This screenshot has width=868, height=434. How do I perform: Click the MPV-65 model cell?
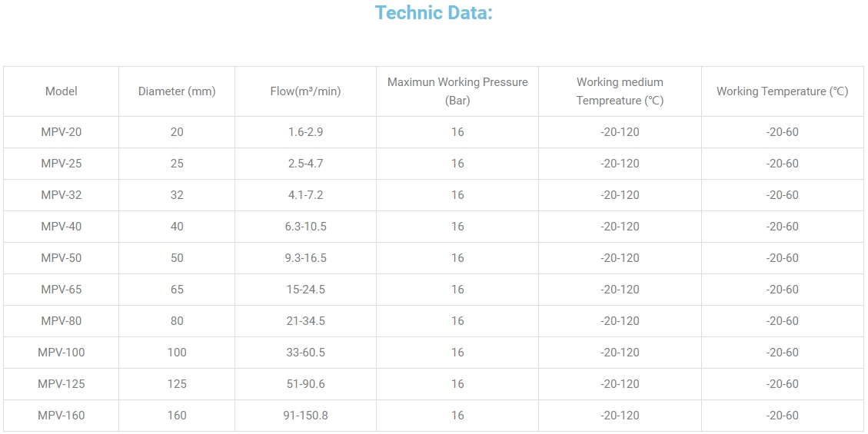[x=62, y=290]
